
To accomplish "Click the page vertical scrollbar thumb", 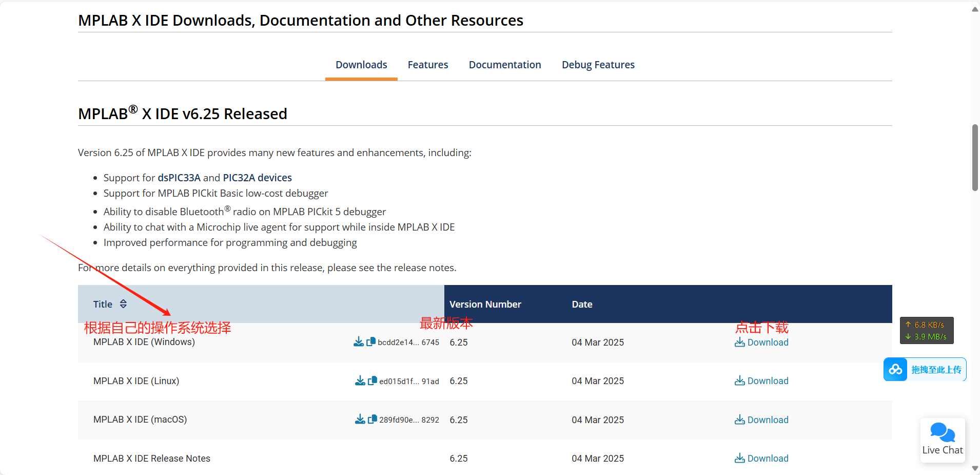I will click(x=975, y=158).
